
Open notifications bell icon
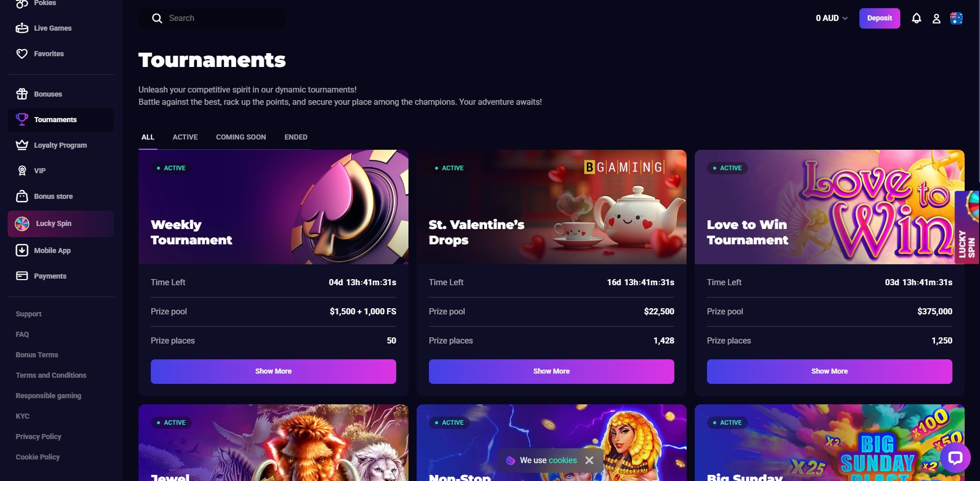point(917,18)
